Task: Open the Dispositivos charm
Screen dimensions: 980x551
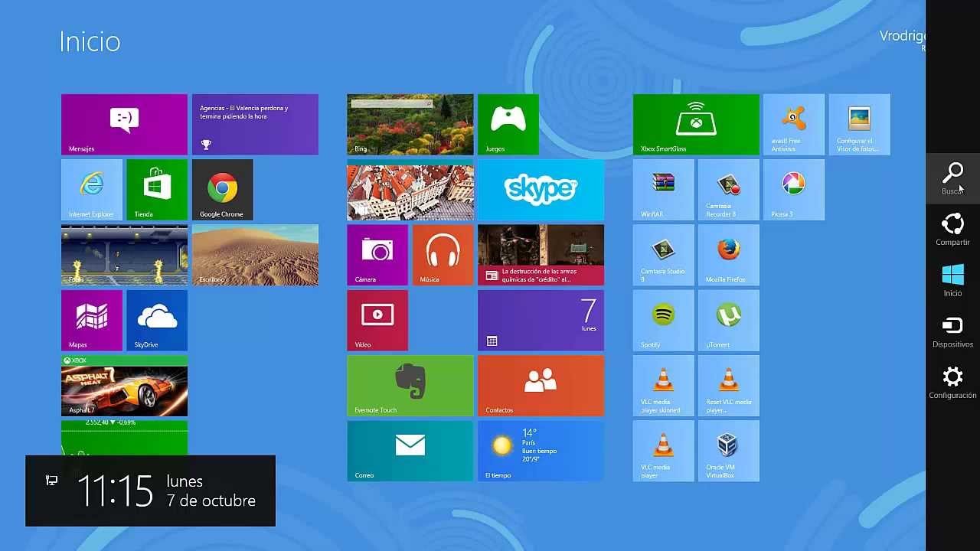Action: tap(952, 332)
